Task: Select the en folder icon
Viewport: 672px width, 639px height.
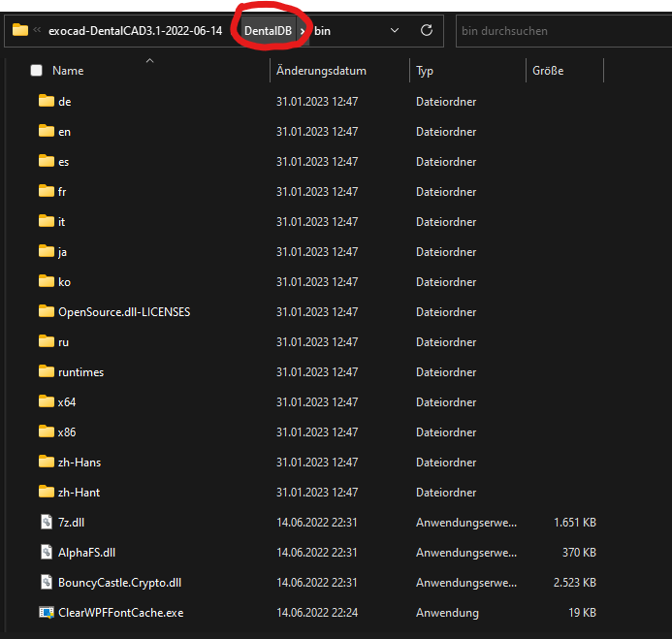Action: pyautogui.click(x=47, y=131)
